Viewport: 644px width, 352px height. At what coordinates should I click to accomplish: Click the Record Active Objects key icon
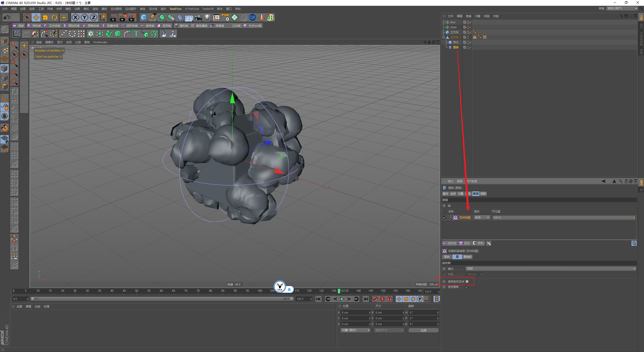pos(375,299)
